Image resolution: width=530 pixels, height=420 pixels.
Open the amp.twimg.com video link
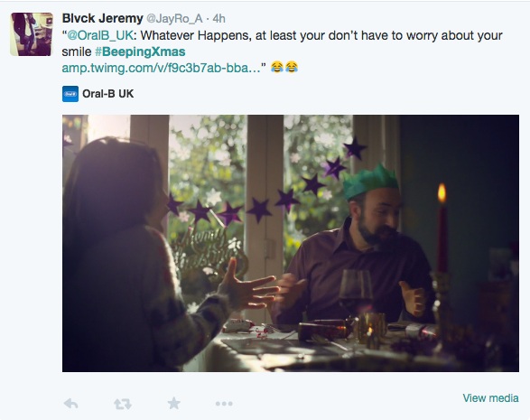pos(161,68)
